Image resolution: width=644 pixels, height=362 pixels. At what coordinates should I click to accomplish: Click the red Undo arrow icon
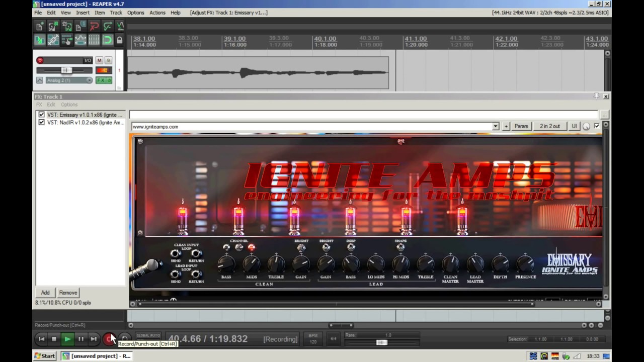[x=94, y=27]
